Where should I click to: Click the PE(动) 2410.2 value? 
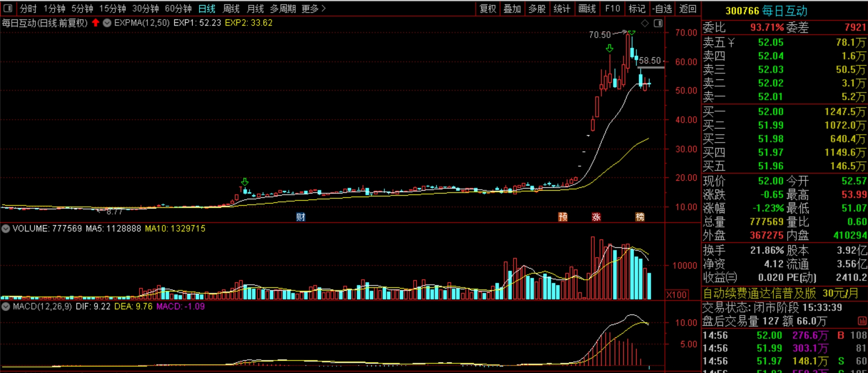pos(851,278)
